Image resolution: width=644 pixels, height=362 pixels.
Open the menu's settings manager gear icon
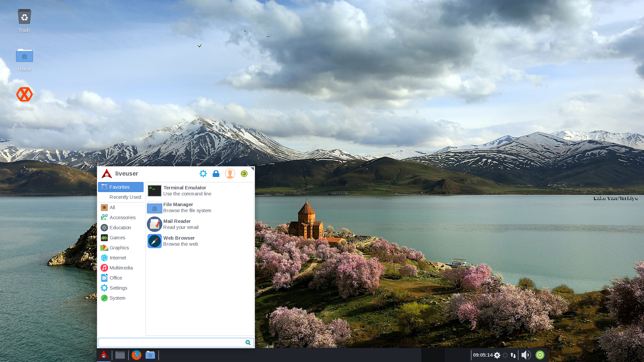(x=203, y=174)
